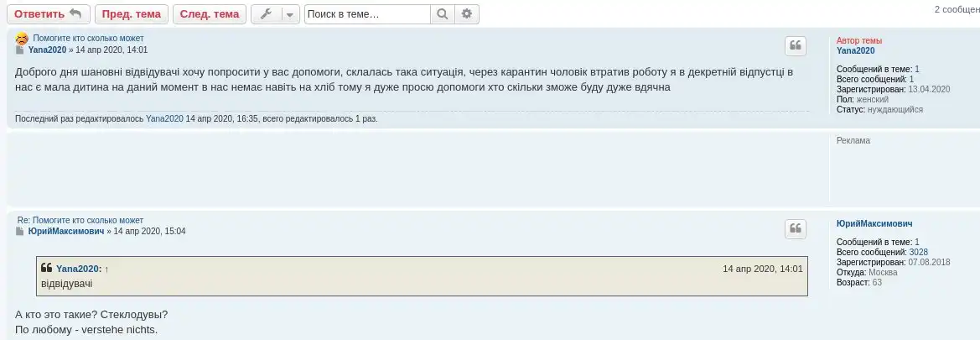Quote Yana2020's post using the quote icon
This screenshot has width=980, height=340.
pyautogui.click(x=795, y=46)
